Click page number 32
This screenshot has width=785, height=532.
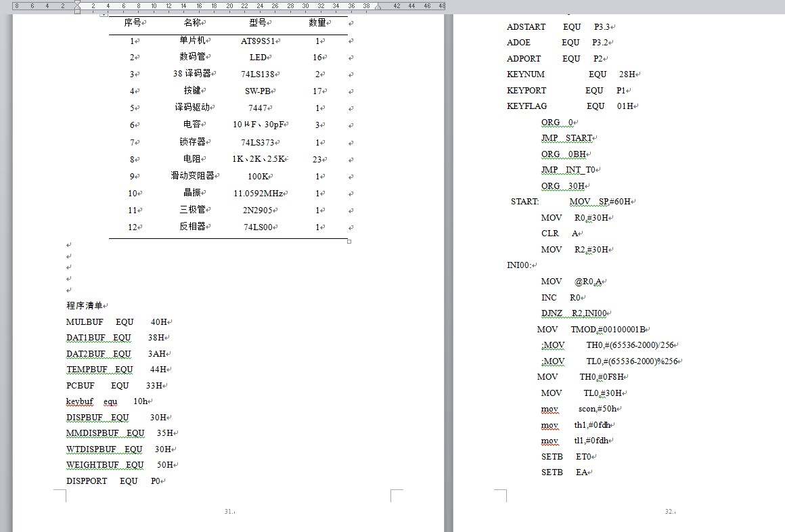pyautogui.click(x=669, y=512)
